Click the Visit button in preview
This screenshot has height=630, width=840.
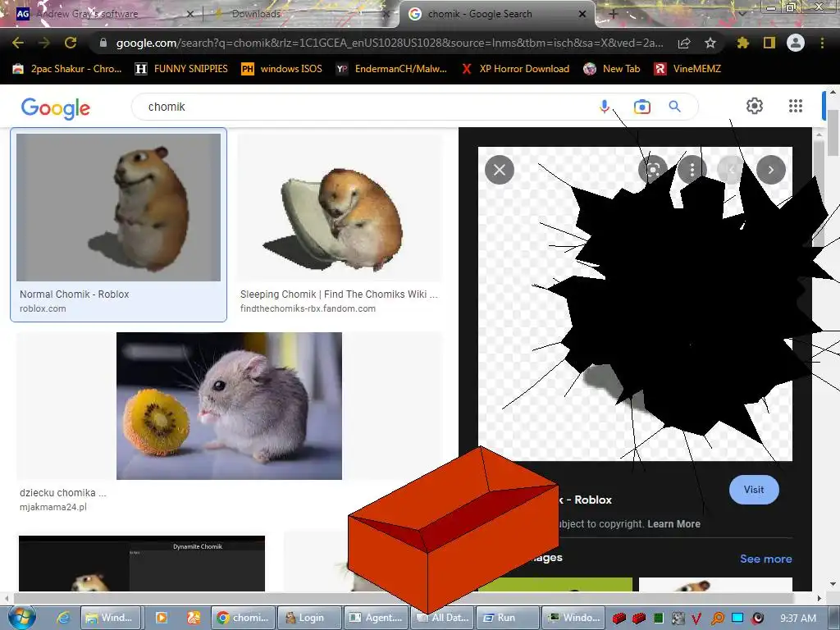click(754, 490)
